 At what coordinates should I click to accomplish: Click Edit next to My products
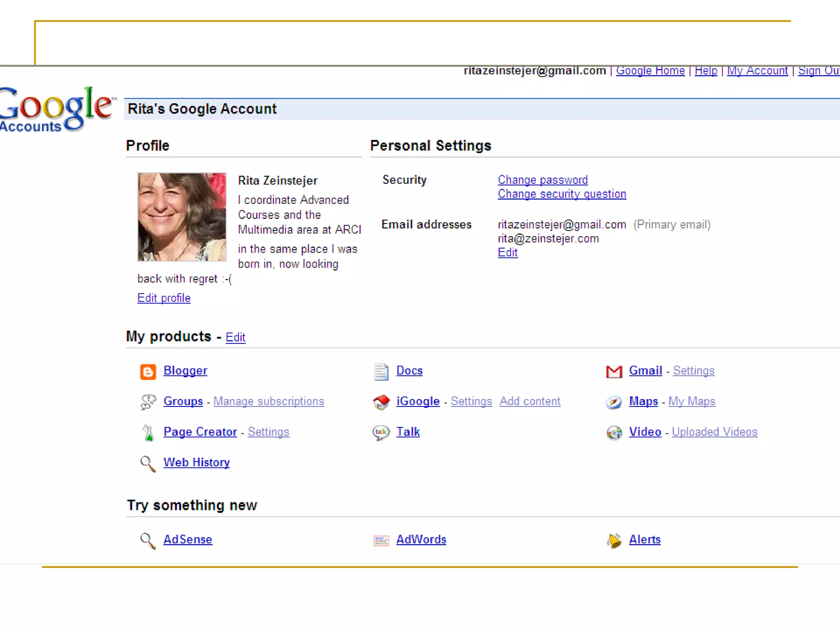click(235, 337)
